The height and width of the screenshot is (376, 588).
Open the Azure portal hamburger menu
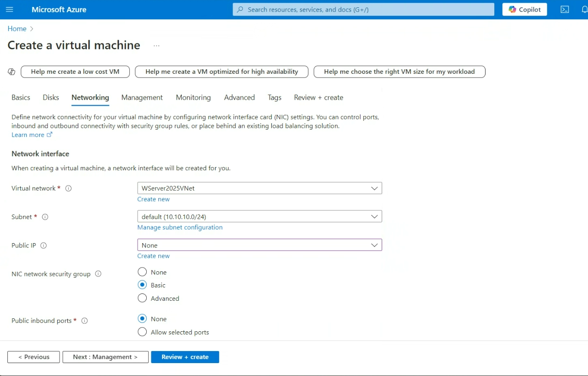coord(10,10)
